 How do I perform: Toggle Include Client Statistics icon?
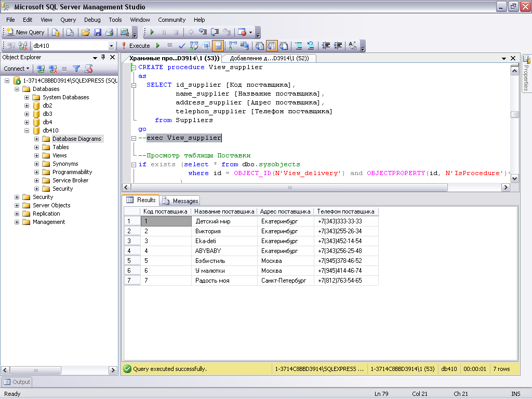245,46
